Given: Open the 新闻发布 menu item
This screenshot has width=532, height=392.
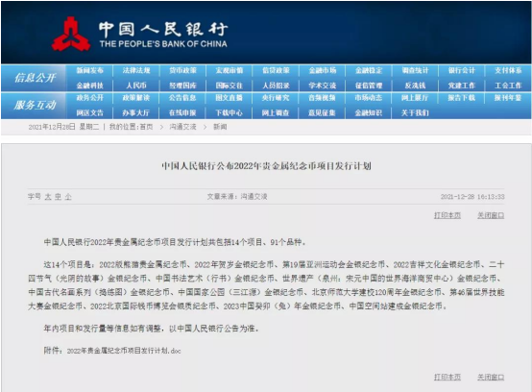Looking at the screenshot, I should 89,70.
